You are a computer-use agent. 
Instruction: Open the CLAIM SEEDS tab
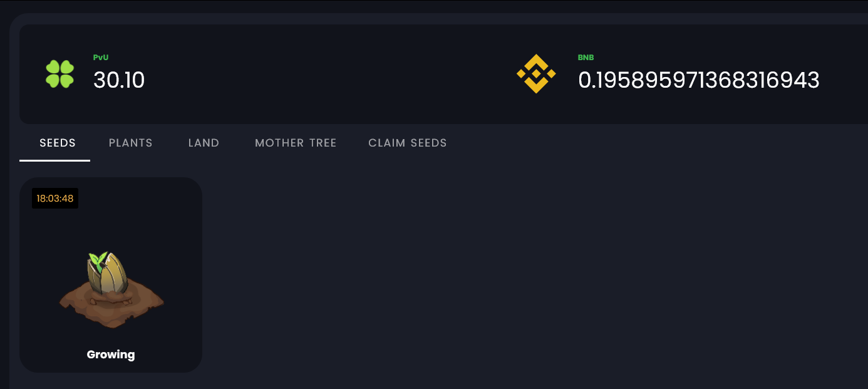click(408, 143)
